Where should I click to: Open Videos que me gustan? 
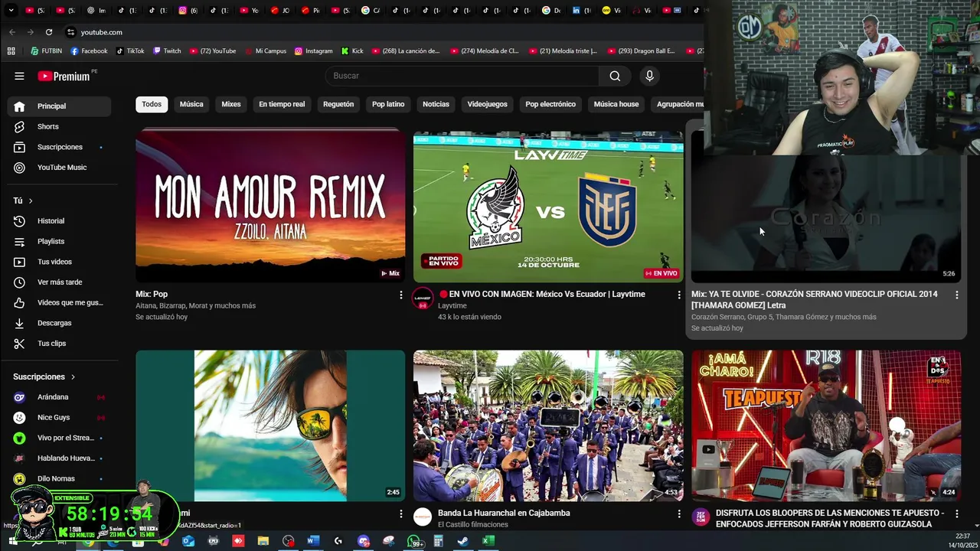click(60, 303)
